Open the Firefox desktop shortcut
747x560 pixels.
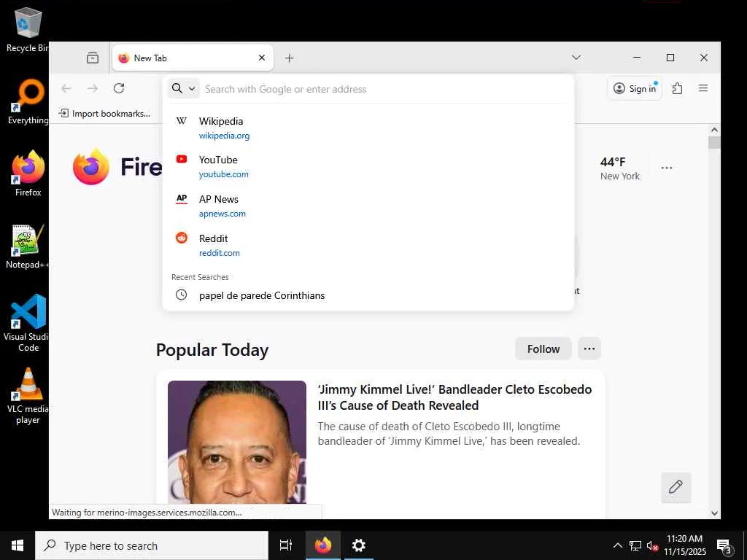point(28,174)
